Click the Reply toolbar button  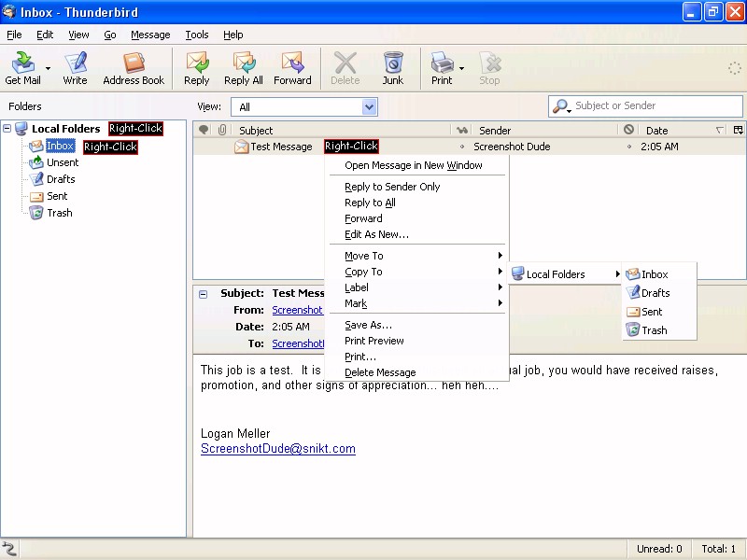[197, 68]
